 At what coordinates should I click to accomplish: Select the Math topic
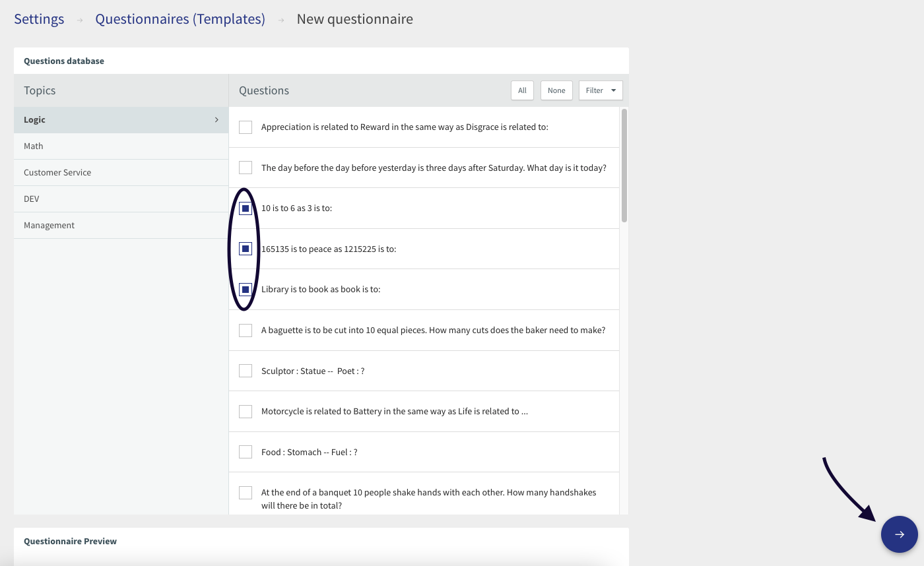click(x=121, y=146)
